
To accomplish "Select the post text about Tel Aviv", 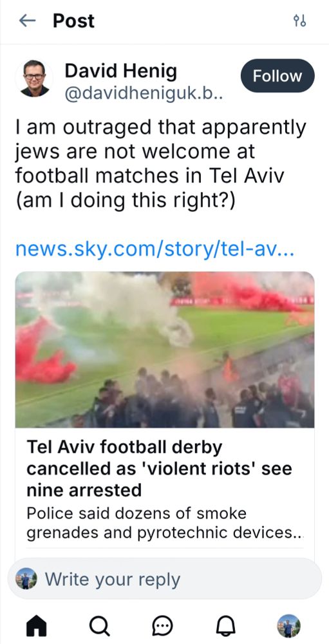I will pos(160,164).
